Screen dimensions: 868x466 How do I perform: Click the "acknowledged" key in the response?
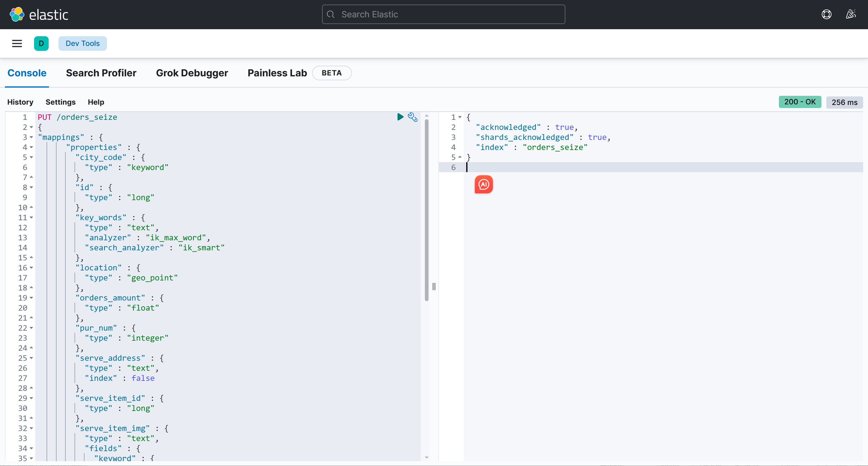tap(508, 127)
